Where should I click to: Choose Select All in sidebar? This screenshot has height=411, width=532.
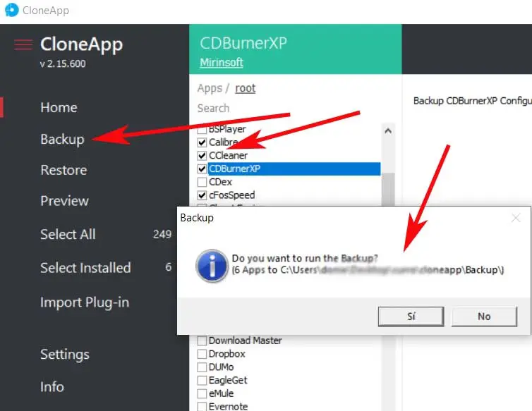(68, 234)
